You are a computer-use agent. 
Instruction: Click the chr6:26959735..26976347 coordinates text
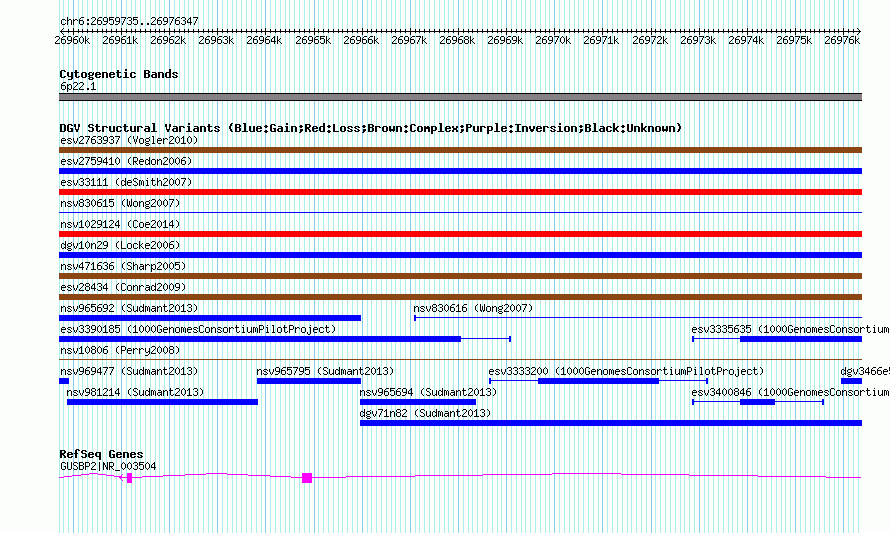coord(129,21)
